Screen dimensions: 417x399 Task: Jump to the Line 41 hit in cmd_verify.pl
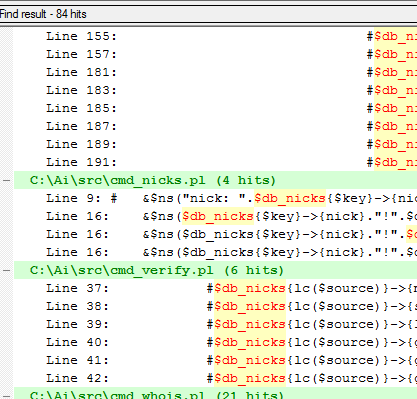(215, 360)
